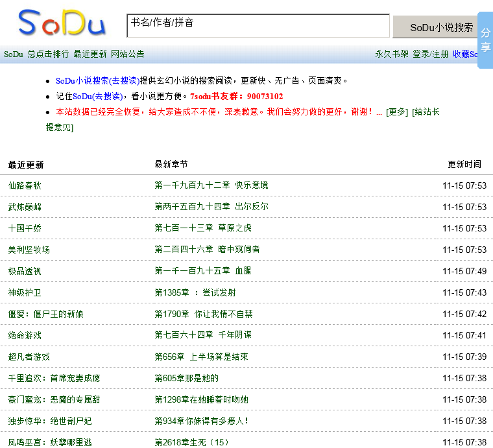Click the book search input field

258,26
